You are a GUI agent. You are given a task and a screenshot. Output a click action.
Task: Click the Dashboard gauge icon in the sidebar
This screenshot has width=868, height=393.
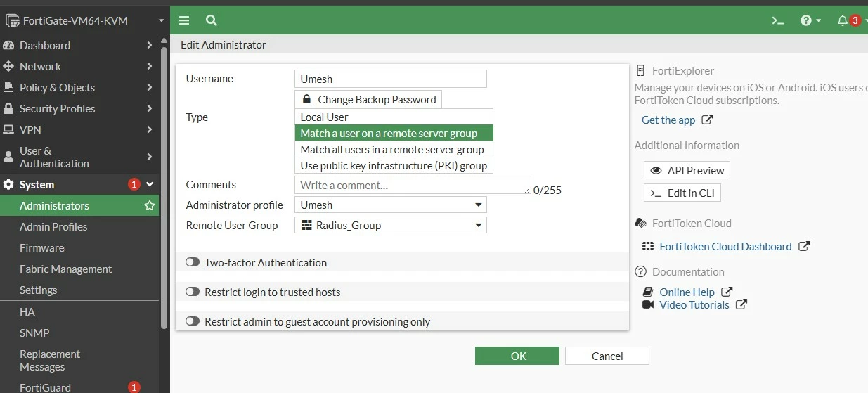(8, 45)
